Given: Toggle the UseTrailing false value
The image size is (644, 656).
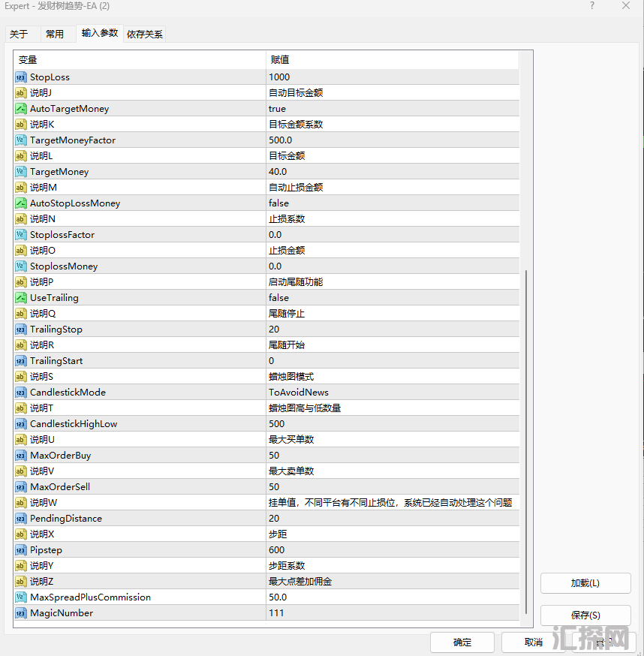Looking at the screenshot, I should click(392, 297).
